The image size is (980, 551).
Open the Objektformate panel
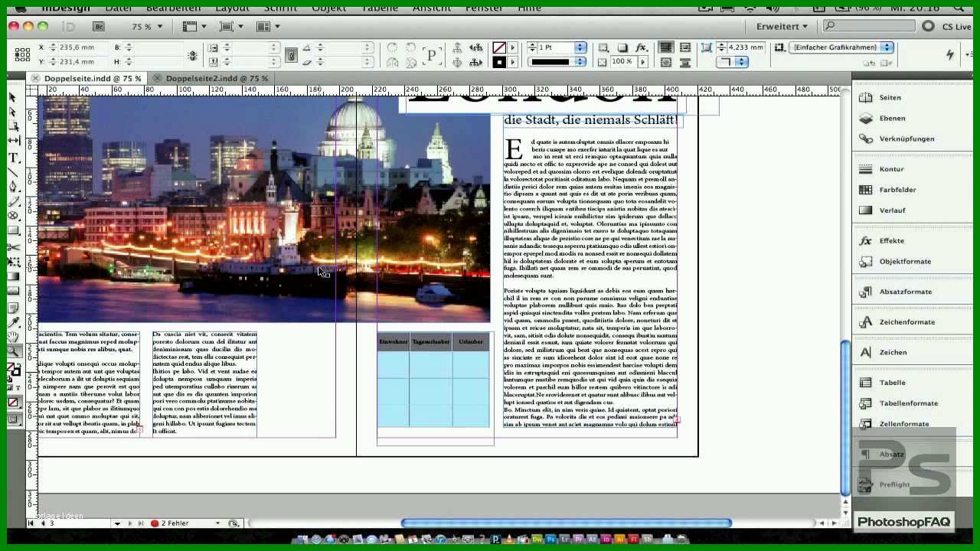point(905,262)
